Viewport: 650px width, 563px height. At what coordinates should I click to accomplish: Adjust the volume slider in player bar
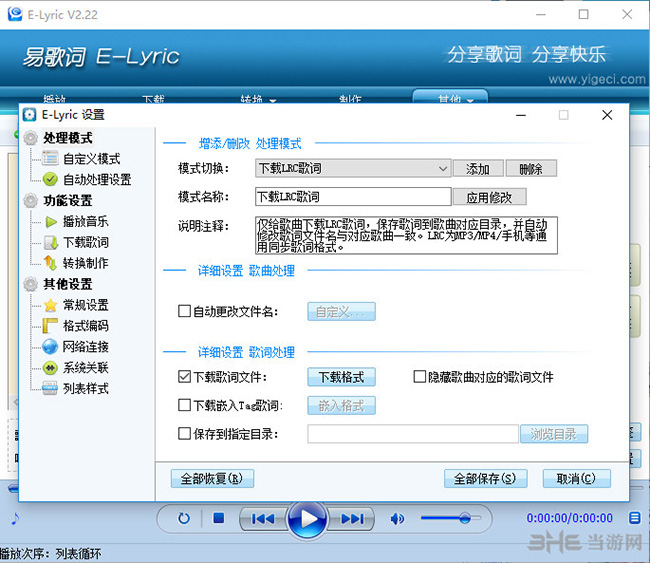pyautogui.click(x=451, y=518)
